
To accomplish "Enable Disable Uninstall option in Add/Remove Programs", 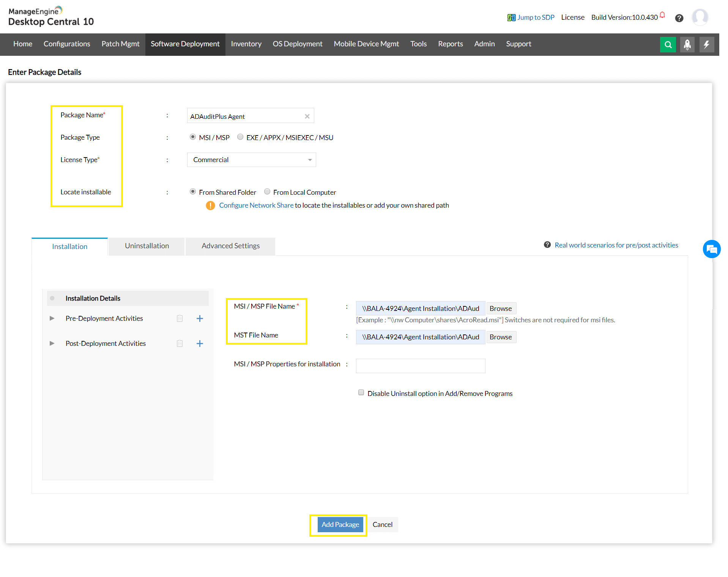I will (361, 392).
